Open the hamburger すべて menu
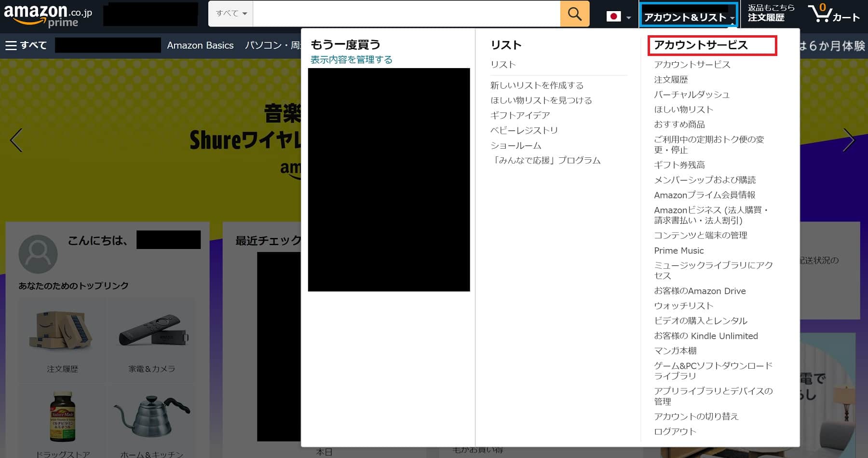868x458 pixels. pyautogui.click(x=26, y=45)
